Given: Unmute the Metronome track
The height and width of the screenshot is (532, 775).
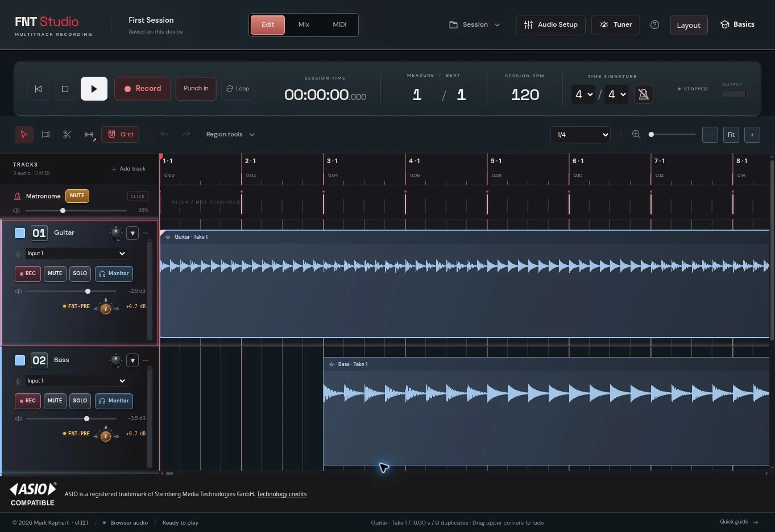Looking at the screenshot, I should tap(77, 196).
